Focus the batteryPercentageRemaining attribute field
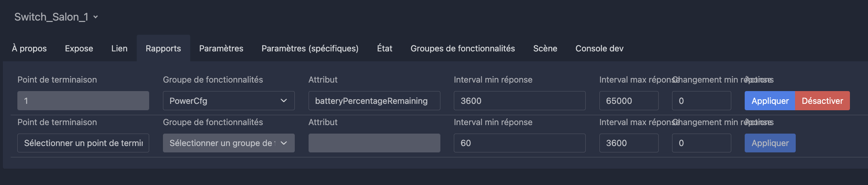This screenshot has width=868, height=185. (x=374, y=101)
